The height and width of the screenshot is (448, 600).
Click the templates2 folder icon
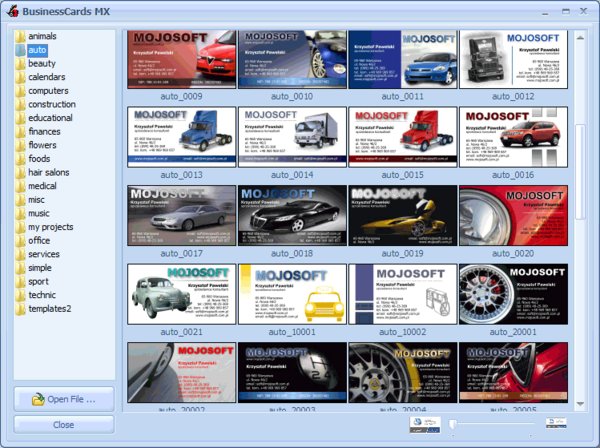[x=20, y=308]
